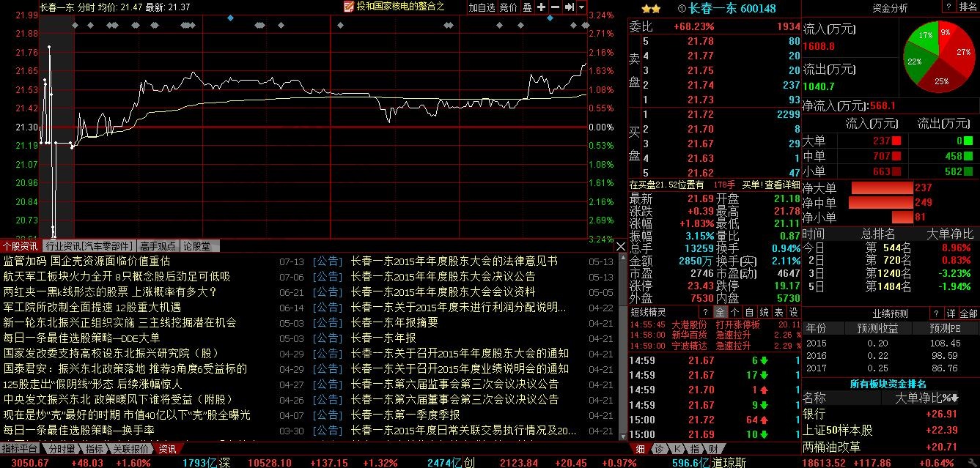Click the 财 finance data icon
This screenshot has width=980, height=468.
[712, 448]
